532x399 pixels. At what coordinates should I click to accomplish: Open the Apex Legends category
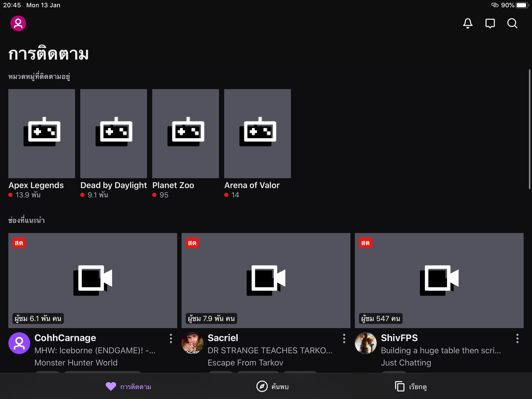click(42, 134)
